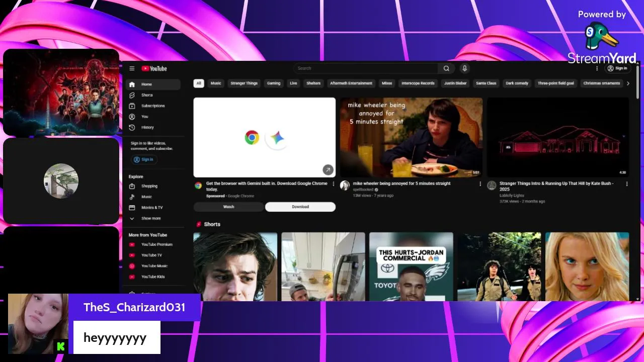Select the All filter chip
644x362 pixels.
coord(199,83)
